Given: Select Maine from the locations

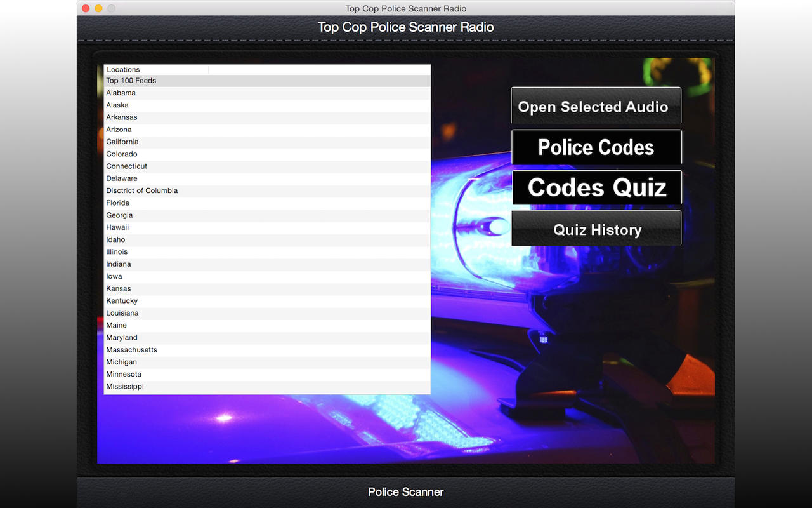Looking at the screenshot, I should click(267, 325).
